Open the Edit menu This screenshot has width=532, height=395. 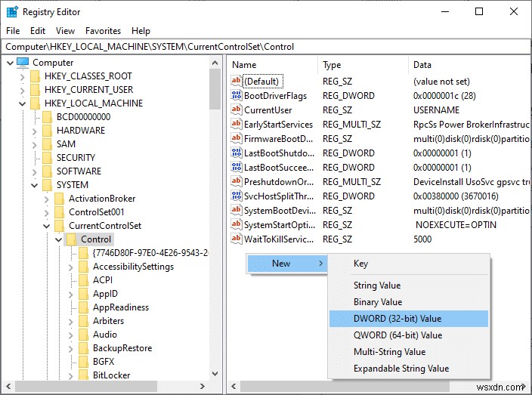point(38,31)
